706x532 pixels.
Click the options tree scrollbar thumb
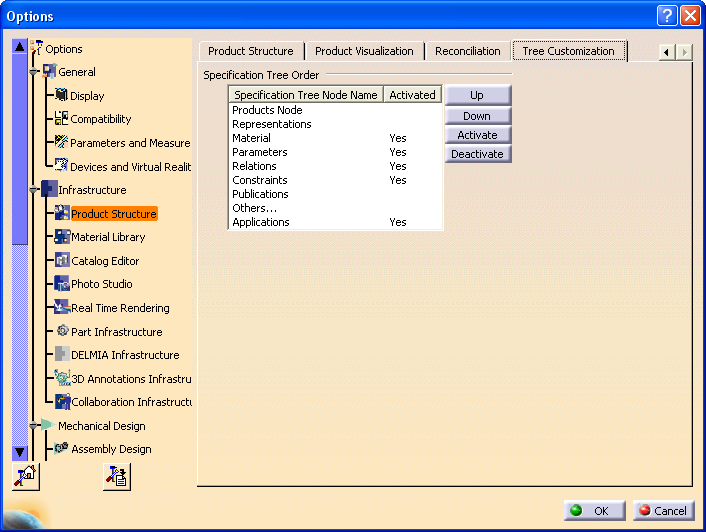(20, 149)
